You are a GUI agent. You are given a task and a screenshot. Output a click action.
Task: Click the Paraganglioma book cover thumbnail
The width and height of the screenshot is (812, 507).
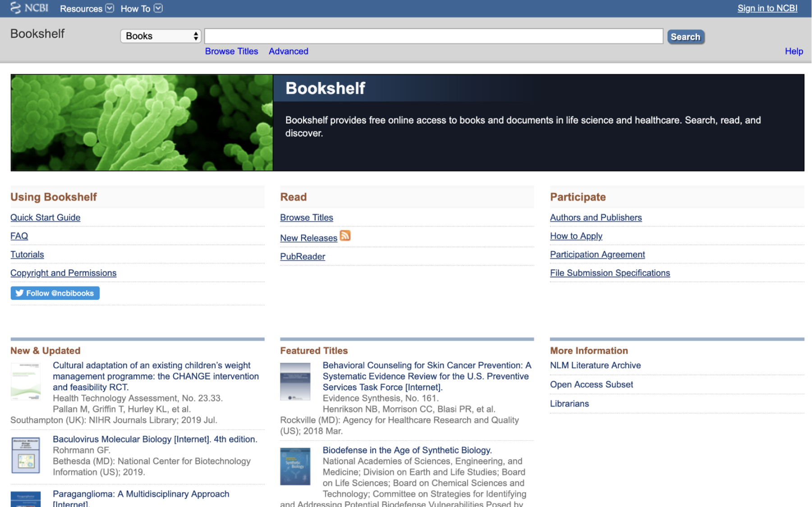pyautogui.click(x=26, y=499)
